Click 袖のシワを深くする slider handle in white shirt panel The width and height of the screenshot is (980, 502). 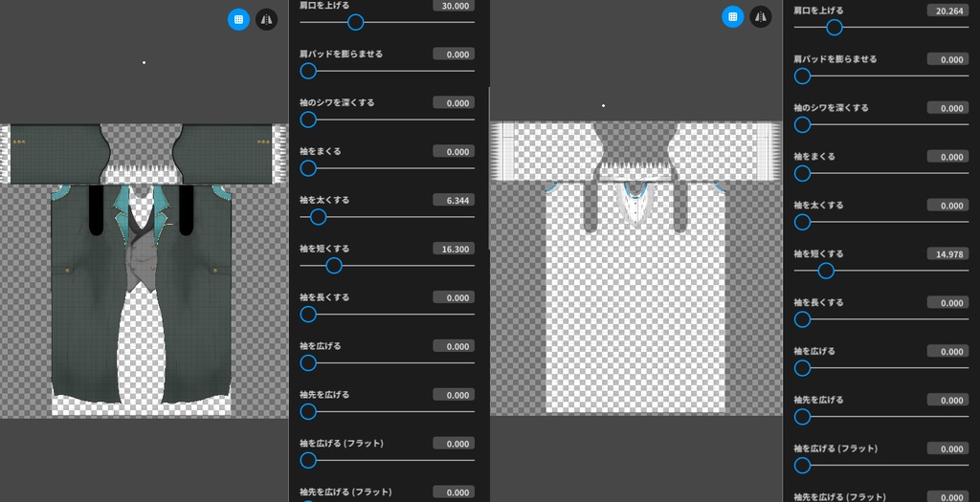803,125
